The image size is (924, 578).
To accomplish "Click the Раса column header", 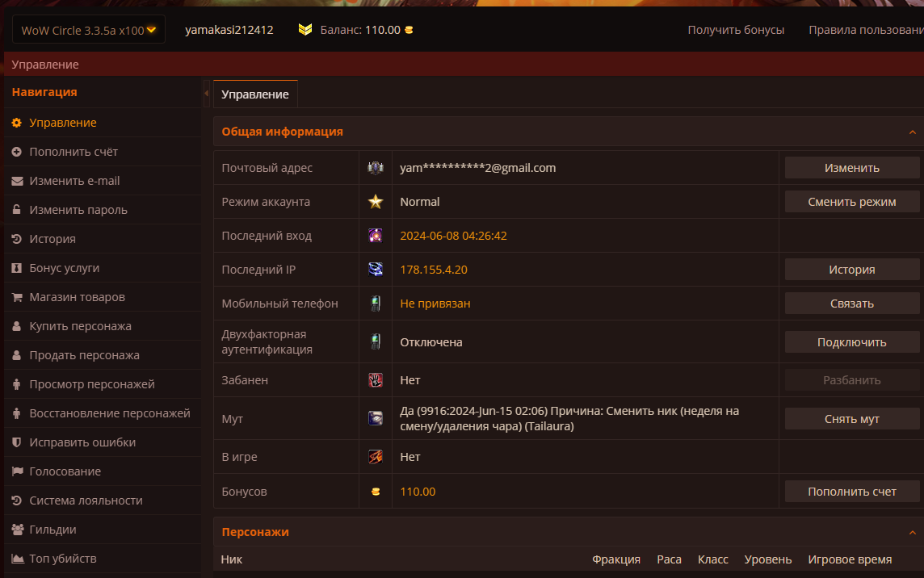I will click(669, 559).
